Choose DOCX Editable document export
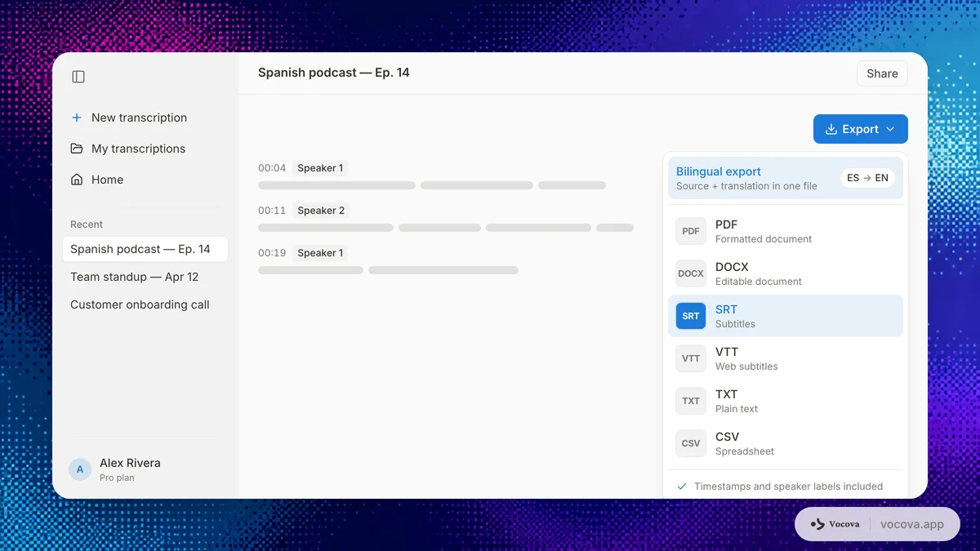 786,273
